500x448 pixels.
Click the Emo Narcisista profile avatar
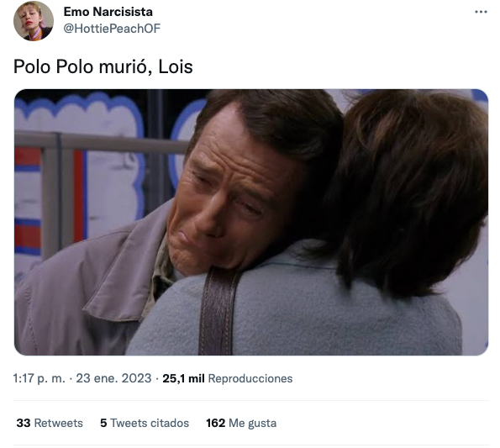pos(34,21)
